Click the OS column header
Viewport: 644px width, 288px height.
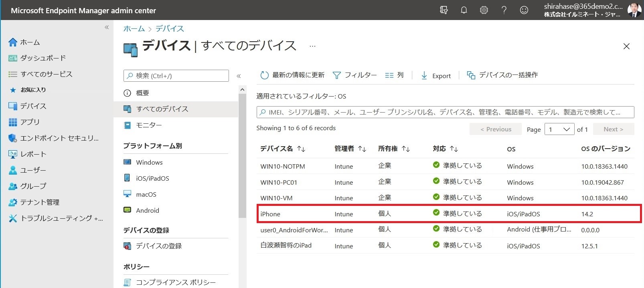tap(511, 149)
